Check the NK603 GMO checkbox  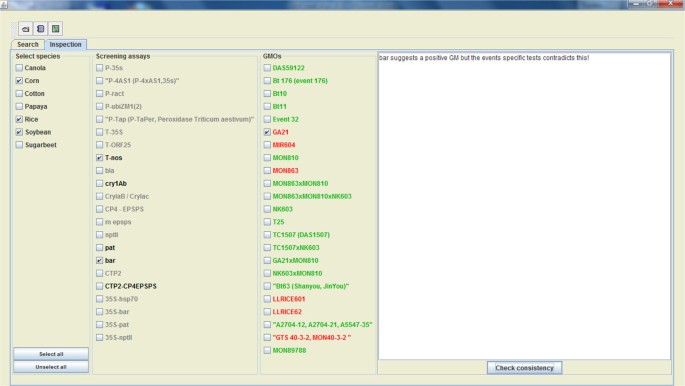click(267, 209)
